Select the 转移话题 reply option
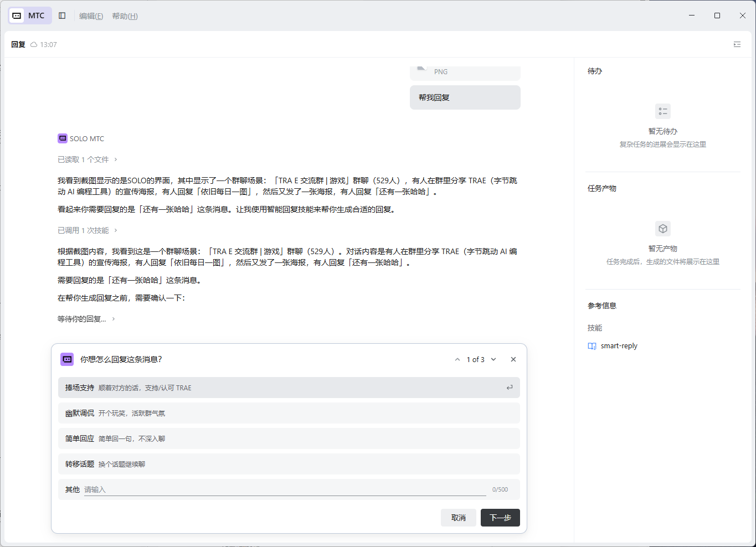Screen dimensions: 756x547 coord(289,464)
